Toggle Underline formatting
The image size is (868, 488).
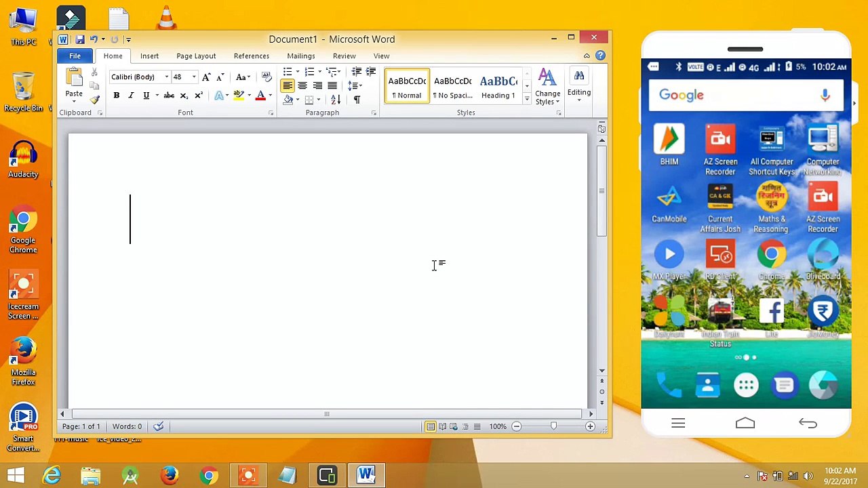(146, 96)
